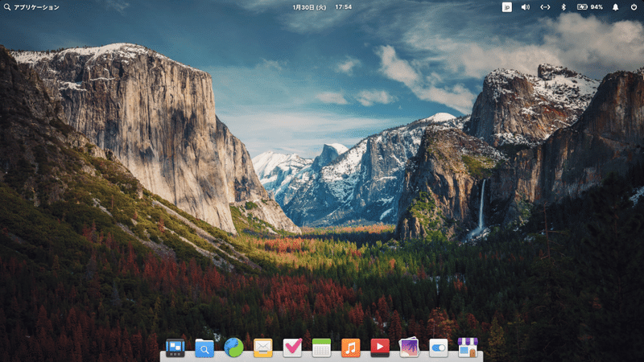Viewport: 644px width, 362px height.
Task: Open the Bluetooth indicator
Action: pos(563,7)
